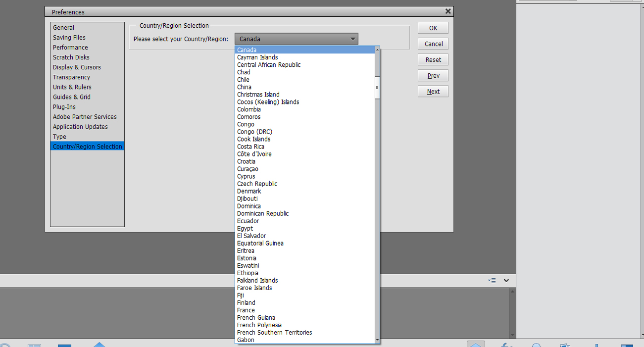
Task: Click the dropdown list scrollbar up arrow
Action: (377, 50)
